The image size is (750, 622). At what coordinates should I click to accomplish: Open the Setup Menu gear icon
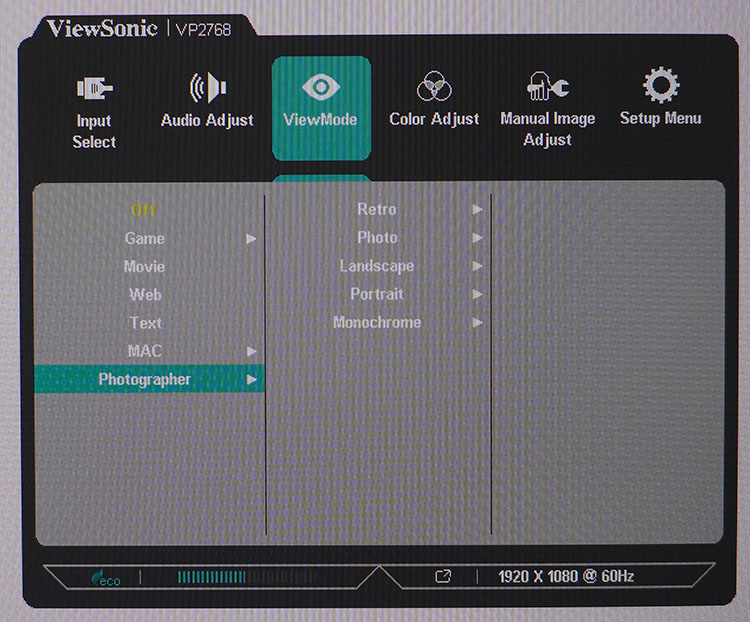tap(661, 85)
